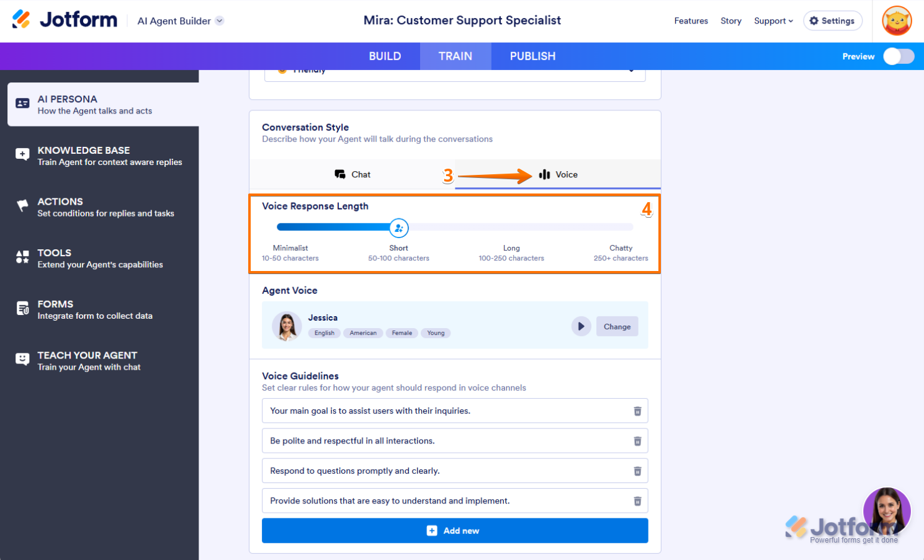Switch to the TRAIN tab
The width and height of the screenshot is (924, 560).
pyautogui.click(x=455, y=56)
